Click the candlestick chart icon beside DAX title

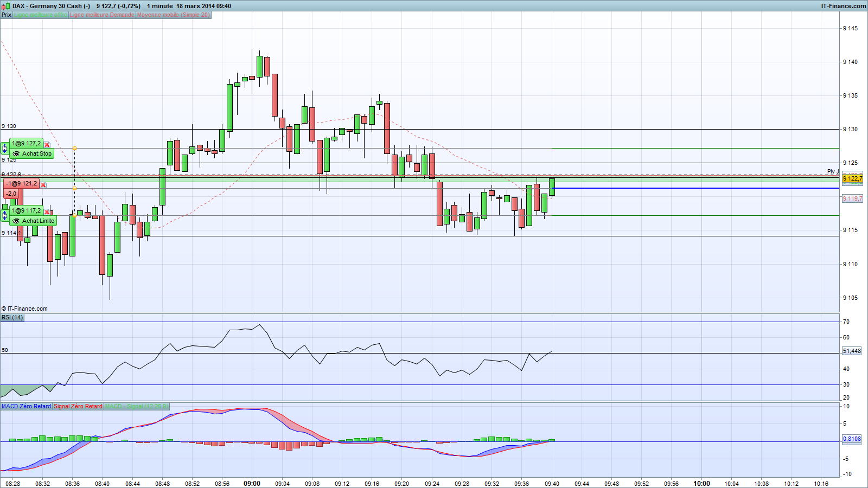5,6
